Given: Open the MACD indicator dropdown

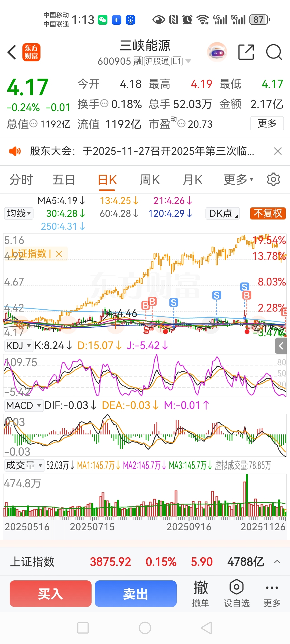Looking at the screenshot, I should pyautogui.click(x=23, y=405).
